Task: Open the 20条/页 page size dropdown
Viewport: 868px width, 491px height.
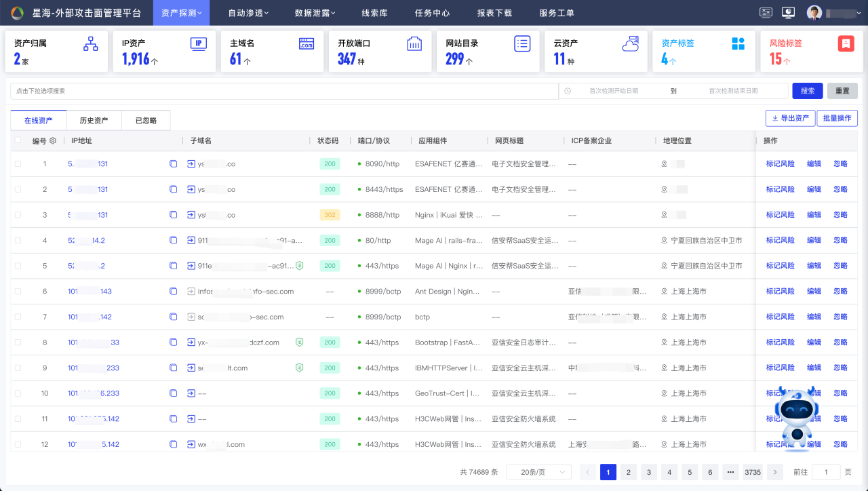Action: pyautogui.click(x=538, y=472)
